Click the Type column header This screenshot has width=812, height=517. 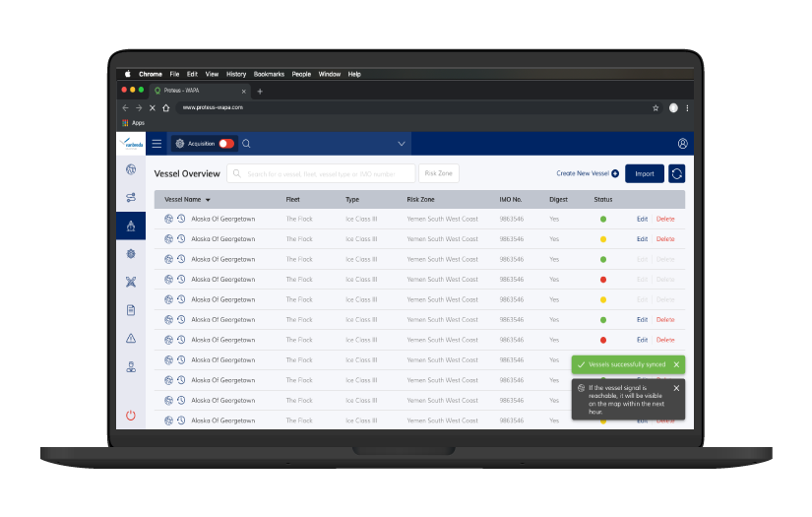tap(352, 200)
